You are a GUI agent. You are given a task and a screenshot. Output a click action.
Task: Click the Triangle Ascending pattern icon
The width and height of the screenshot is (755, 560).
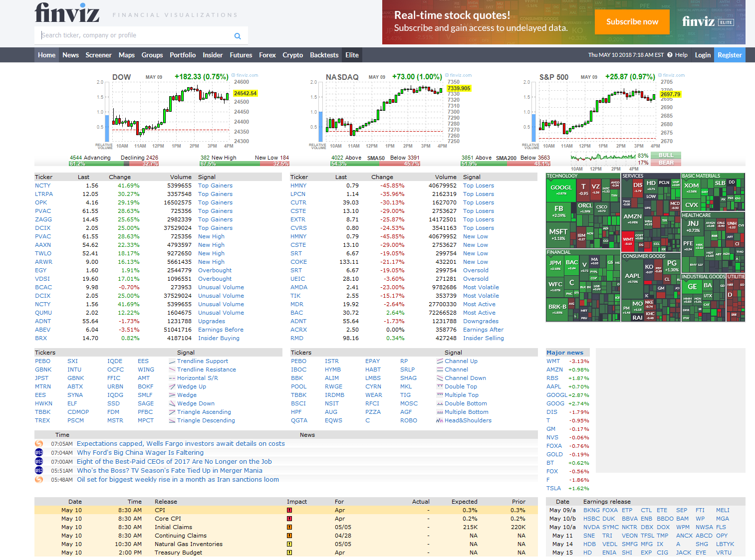click(172, 412)
